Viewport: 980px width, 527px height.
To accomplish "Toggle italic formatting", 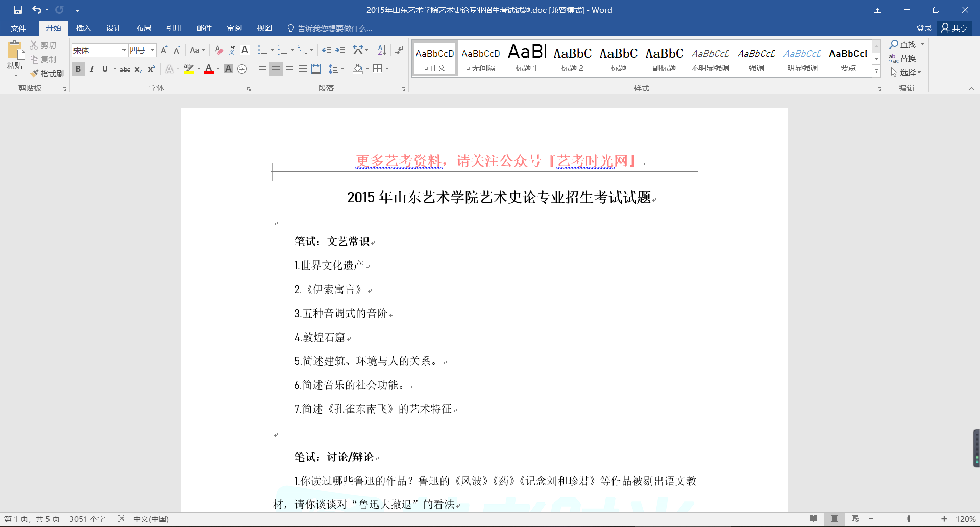I will coord(92,69).
